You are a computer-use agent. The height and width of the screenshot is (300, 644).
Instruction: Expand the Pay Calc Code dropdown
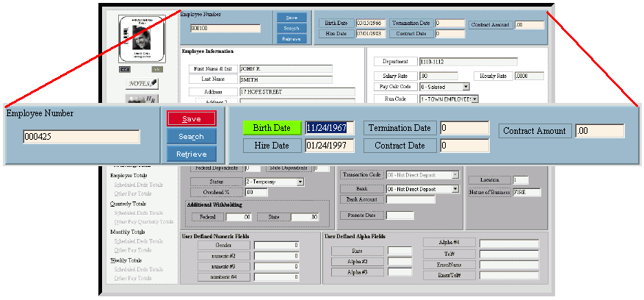point(466,87)
